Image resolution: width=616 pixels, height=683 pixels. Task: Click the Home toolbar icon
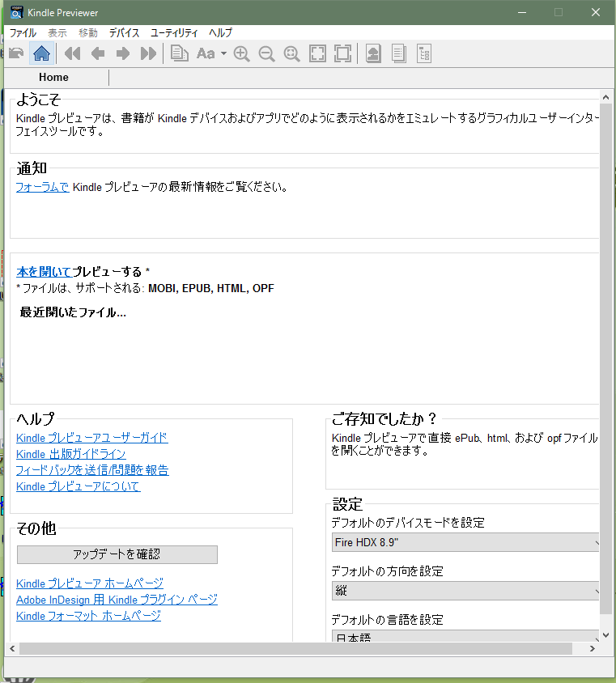tap(42, 53)
